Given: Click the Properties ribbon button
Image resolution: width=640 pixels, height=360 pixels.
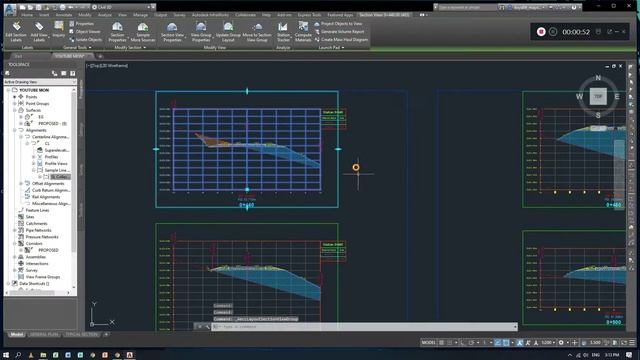Looking at the screenshot, I should (x=82, y=24).
